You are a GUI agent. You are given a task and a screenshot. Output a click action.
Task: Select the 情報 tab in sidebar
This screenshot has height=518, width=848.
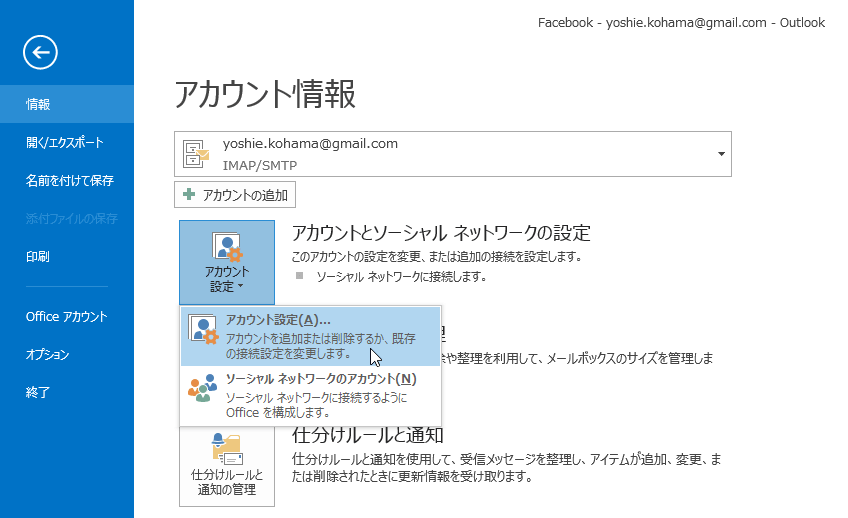pos(67,104)
